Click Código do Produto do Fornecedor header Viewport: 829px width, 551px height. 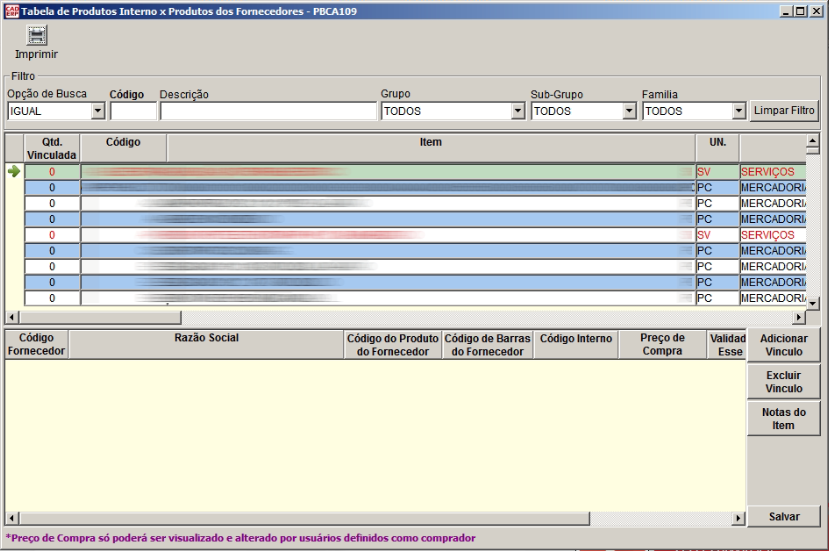(x=393, y=344)
